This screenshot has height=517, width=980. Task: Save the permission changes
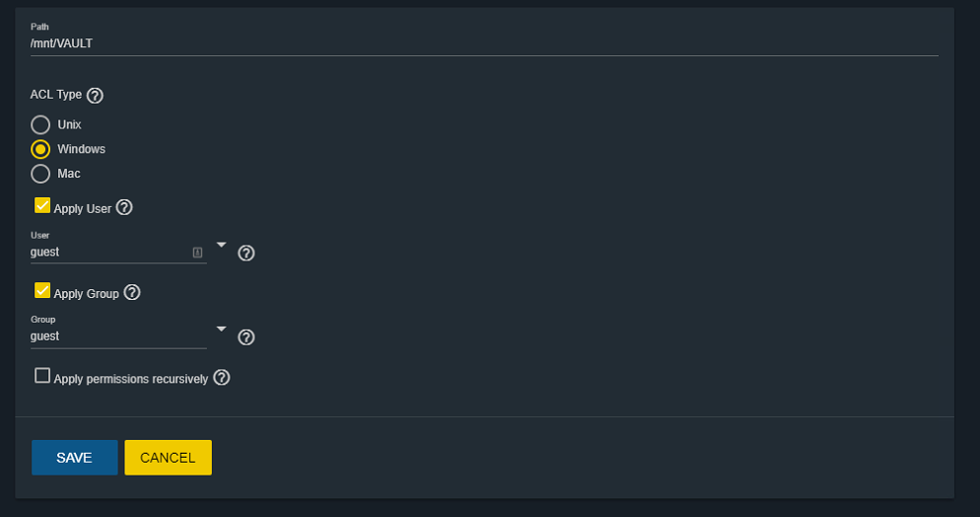pyautogui.click(x=74, y=458)
